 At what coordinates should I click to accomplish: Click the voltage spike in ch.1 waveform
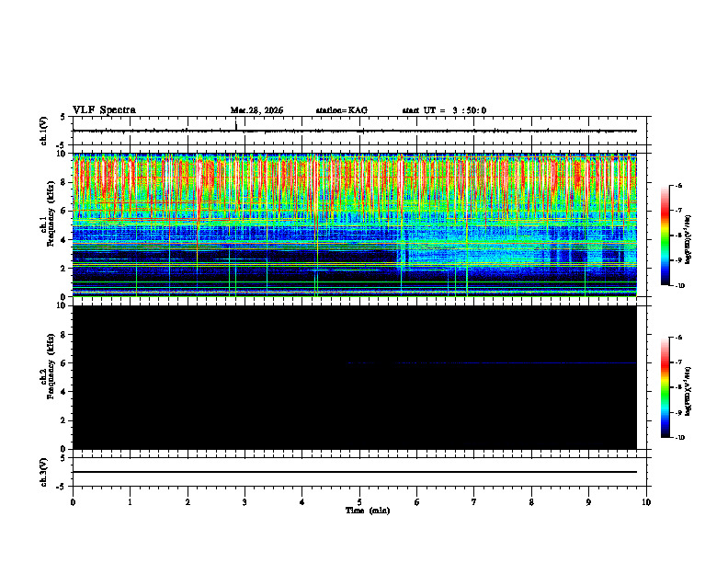pyautogui.click(x=236, y=126)
